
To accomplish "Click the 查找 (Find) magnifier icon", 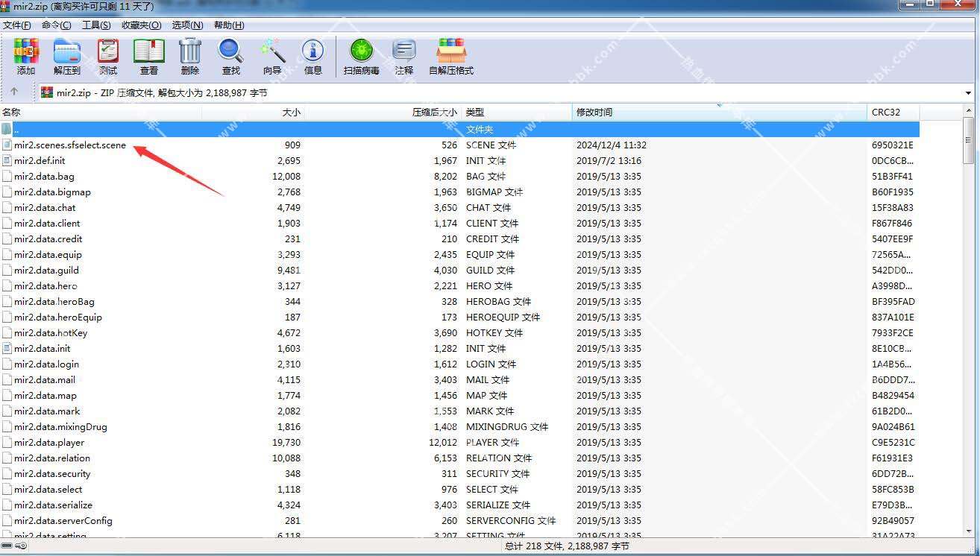I will tap(231, 51).
